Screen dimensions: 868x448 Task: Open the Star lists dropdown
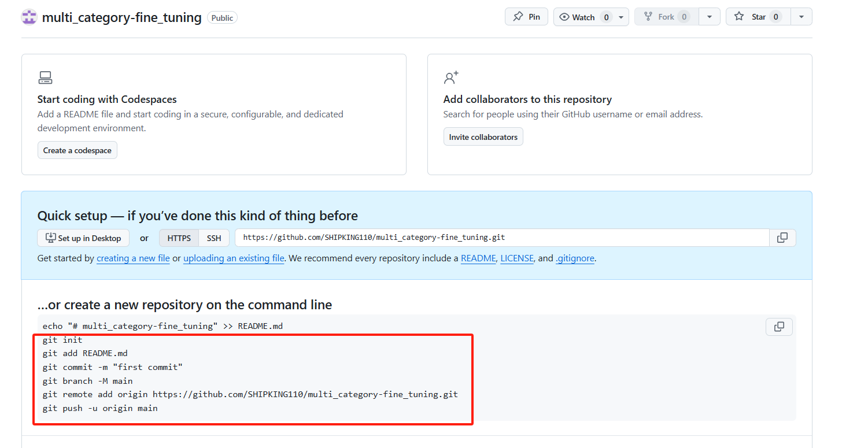pyautogui.click(x=801, y=17)
